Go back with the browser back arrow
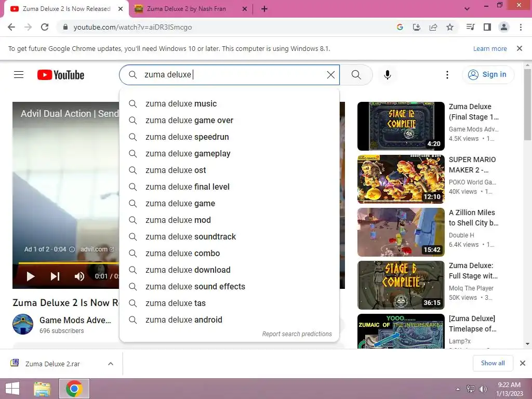The width and height of the screenshot is (532, 399). point(11,27)
